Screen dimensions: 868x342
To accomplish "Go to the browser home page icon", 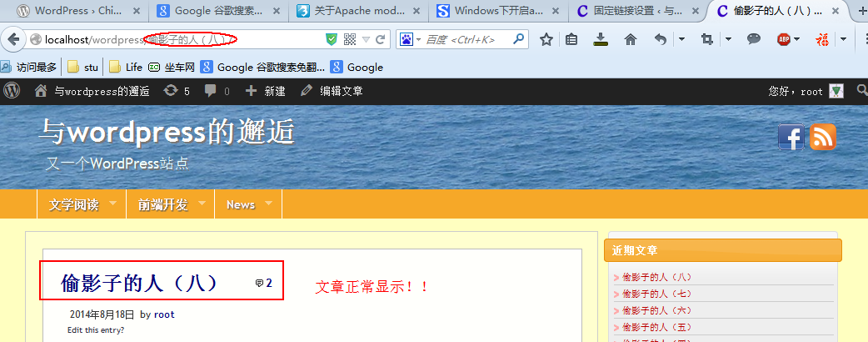I will tap(630, 39).
